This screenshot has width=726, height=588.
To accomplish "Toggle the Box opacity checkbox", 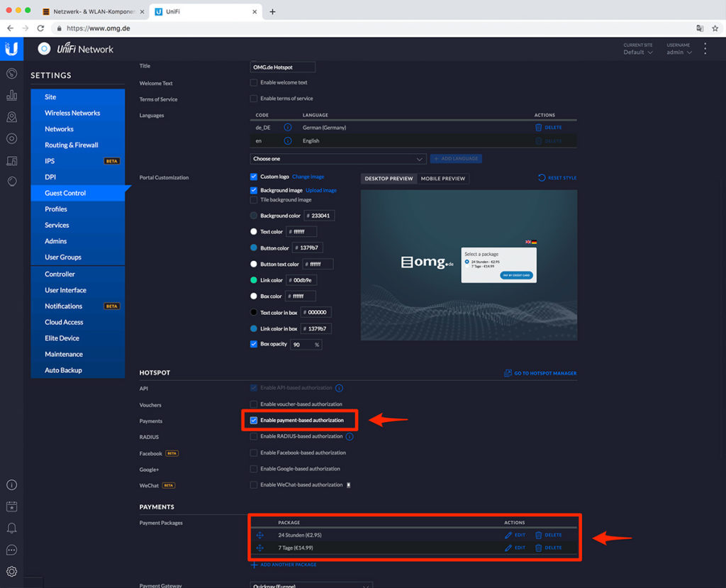I will coord(254,344).
